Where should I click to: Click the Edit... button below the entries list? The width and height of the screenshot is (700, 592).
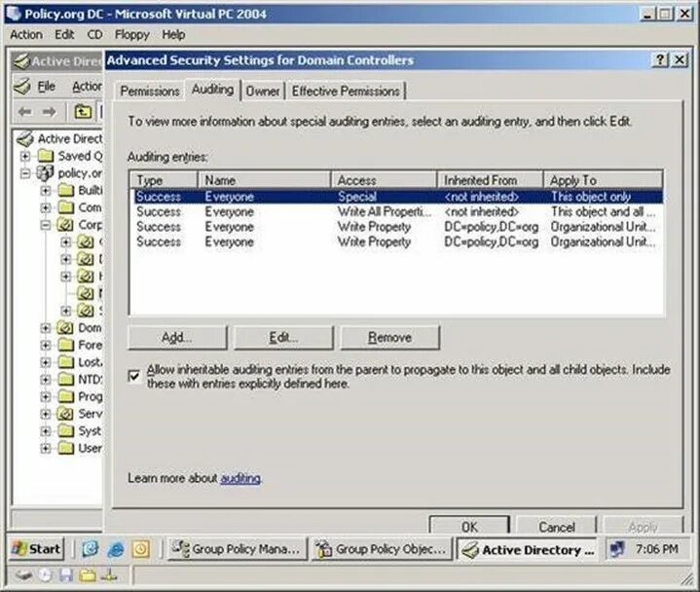click(283, 337)
